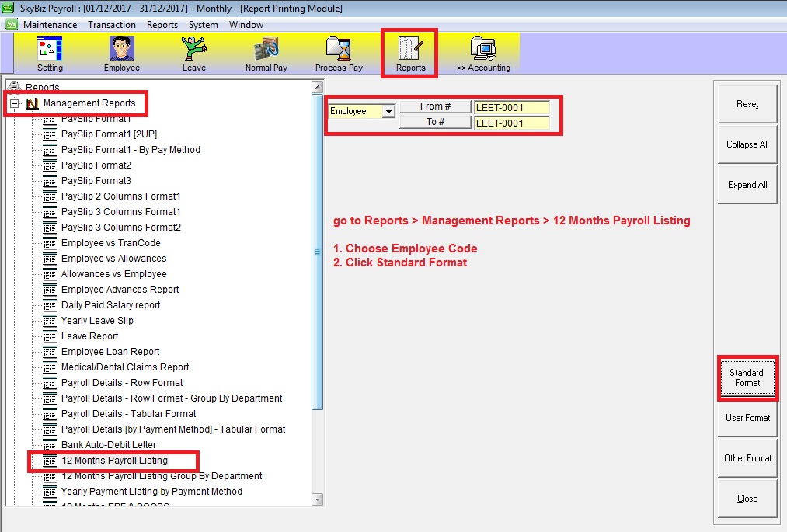Open the Setting toolbar icon
This screenshot has height=532, width=787.
tap(50, 50)
